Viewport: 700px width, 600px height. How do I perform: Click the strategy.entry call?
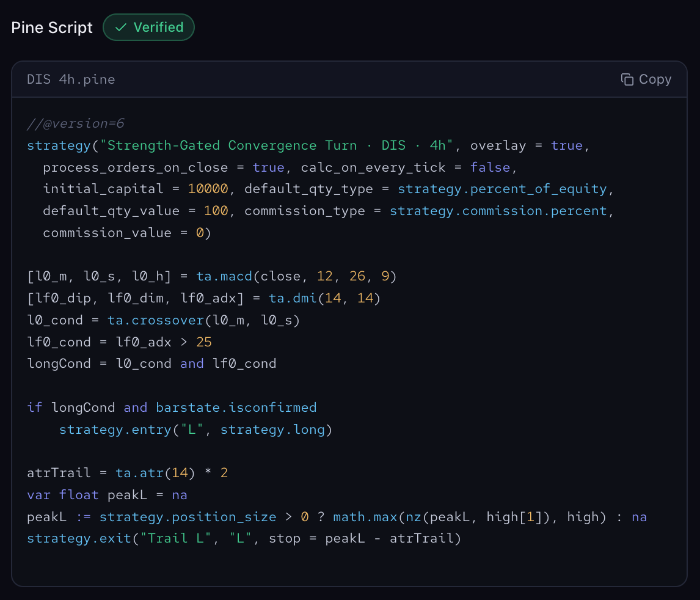(196, 430)
